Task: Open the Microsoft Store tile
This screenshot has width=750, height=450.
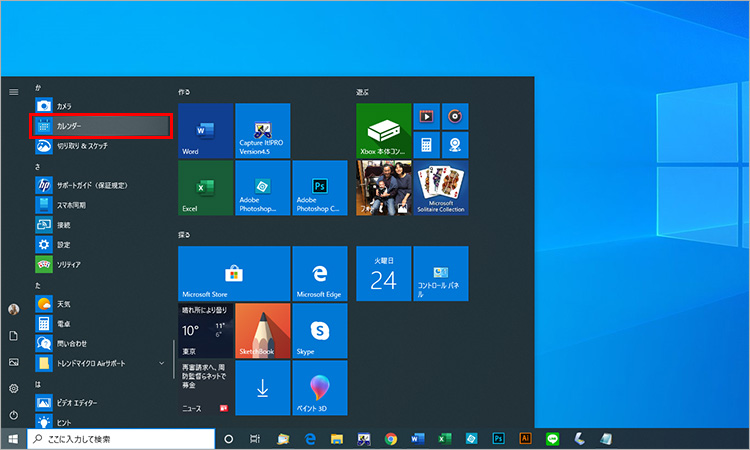Action: coord(233,274)
